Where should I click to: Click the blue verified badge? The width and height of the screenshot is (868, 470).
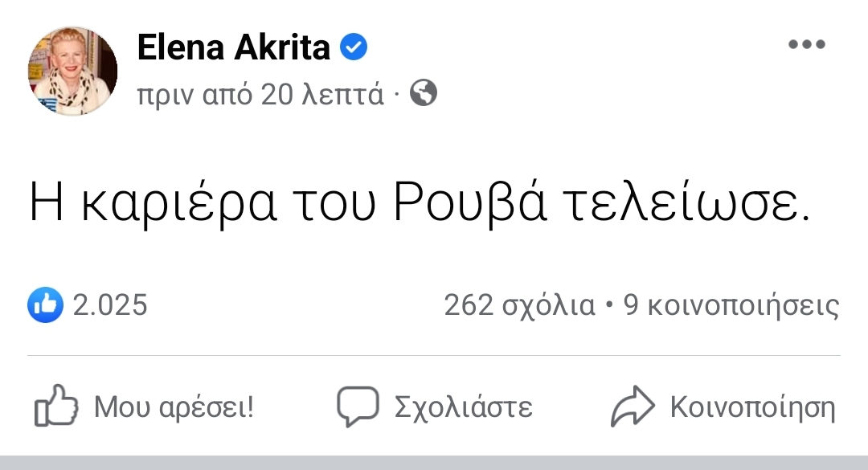tap(354, 48)
